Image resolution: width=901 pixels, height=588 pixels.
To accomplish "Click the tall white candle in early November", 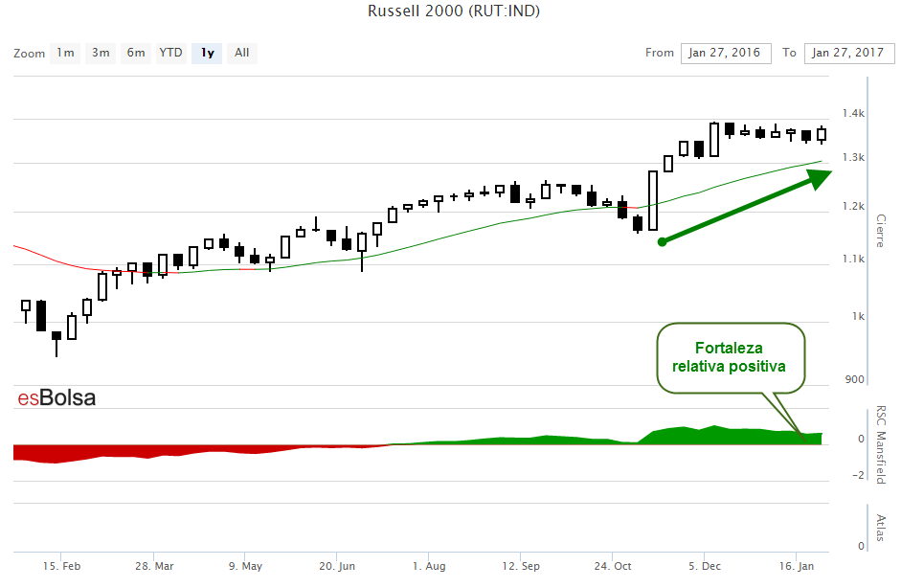I will pyautogui.click(x=653, y=200).
